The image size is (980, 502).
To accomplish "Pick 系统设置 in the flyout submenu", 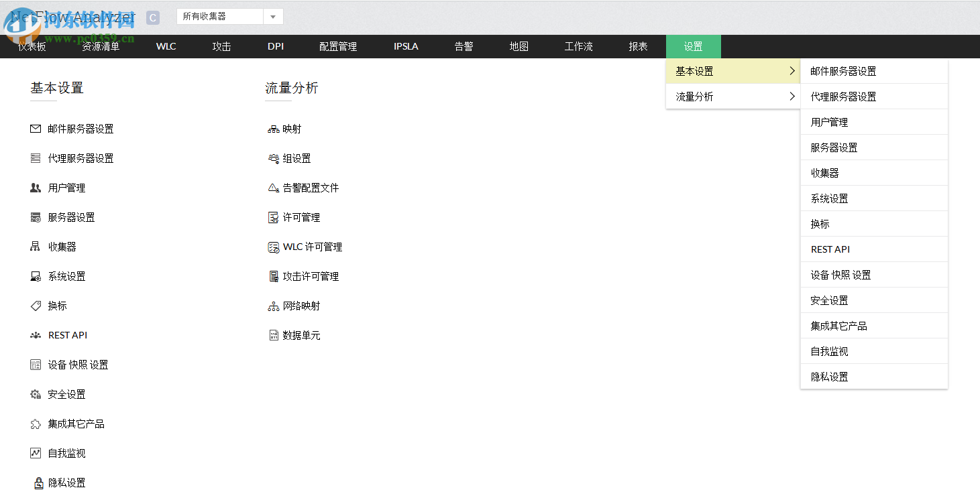I will (x=874, y=198).
